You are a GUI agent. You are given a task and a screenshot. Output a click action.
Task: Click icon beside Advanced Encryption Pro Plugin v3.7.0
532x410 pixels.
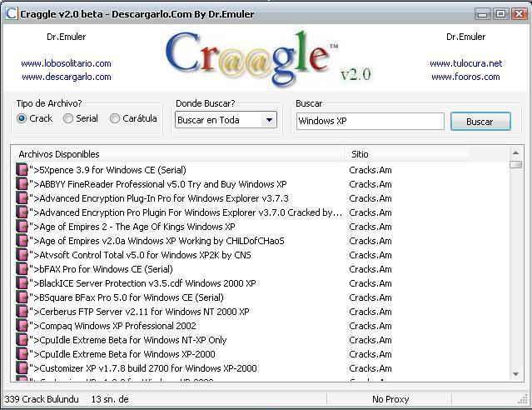click(x=22, y=212)
